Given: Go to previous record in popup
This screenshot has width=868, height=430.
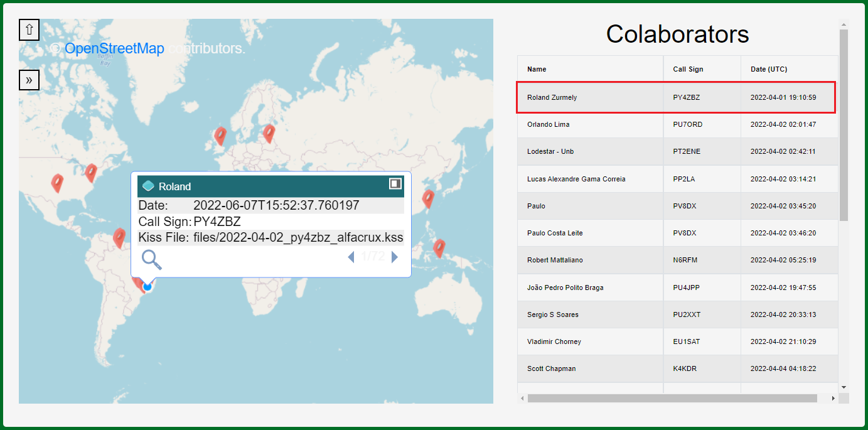Looking at the screenshot, I should (351, 257).
